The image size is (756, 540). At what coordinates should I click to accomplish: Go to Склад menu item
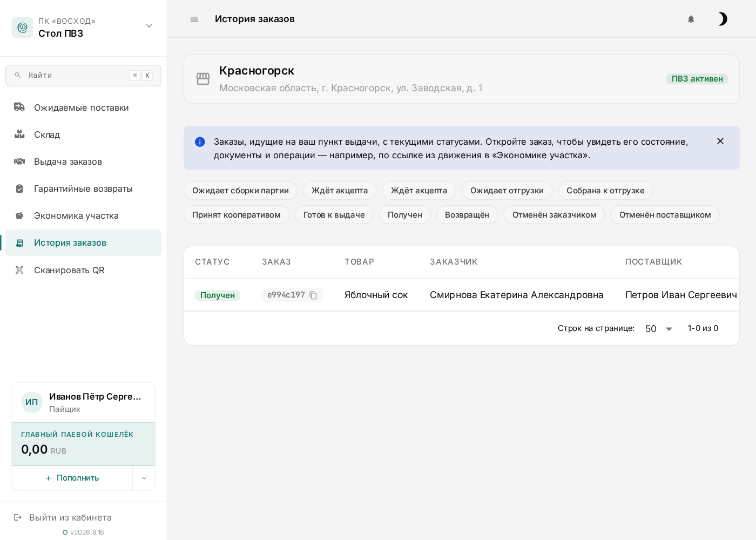tap(83, 134)
